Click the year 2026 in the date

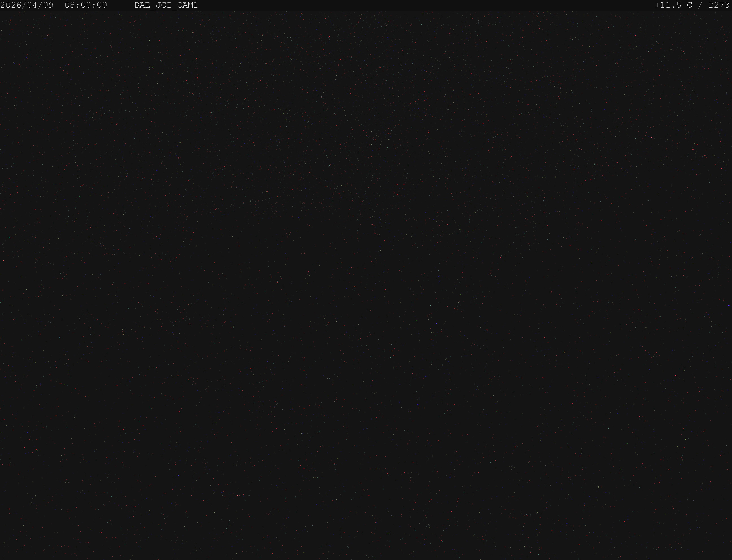click(x=11, y=5)
